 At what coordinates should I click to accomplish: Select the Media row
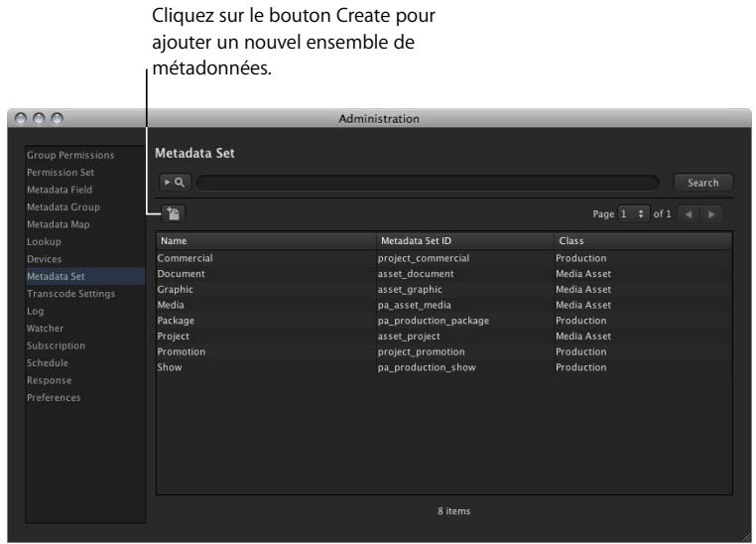tap(444, 305)
